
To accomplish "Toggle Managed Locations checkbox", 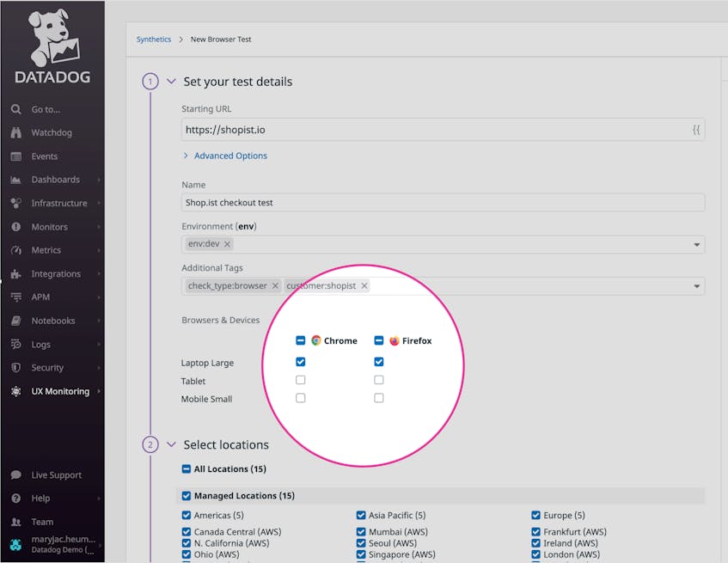I will (x=187, y=496).
